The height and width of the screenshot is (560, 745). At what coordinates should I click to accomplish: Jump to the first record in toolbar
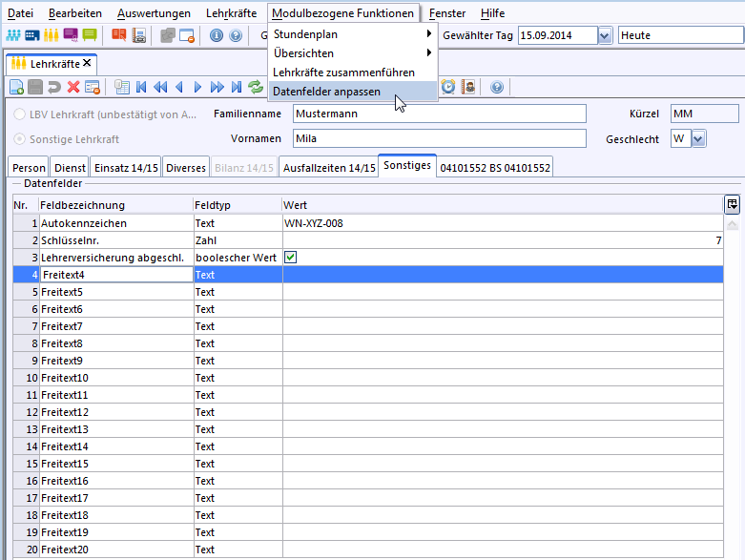click(141, 87)
